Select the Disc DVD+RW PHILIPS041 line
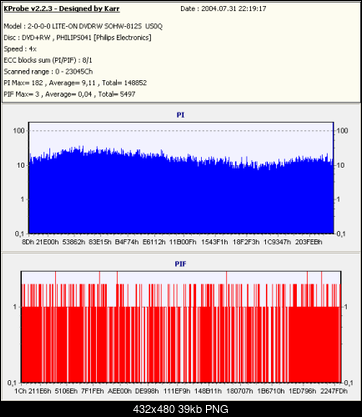Viewport: 362px width, 417px height. pyautogui.click(x=77, y=38)
